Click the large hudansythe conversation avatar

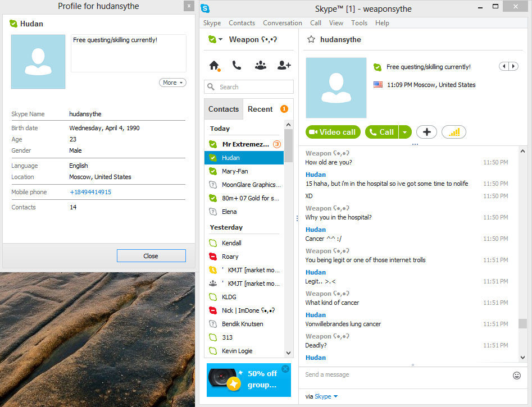(336, 88)
